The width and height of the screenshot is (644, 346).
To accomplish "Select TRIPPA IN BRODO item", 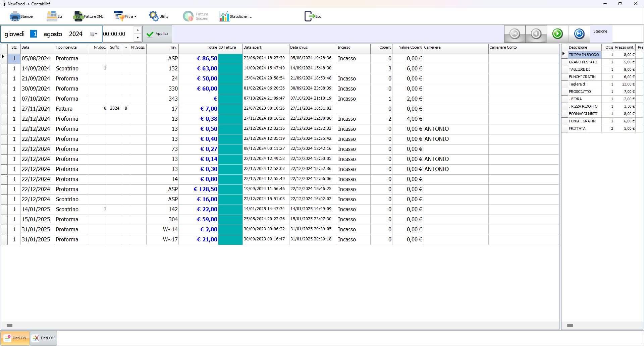I will (x=584, y=55).
